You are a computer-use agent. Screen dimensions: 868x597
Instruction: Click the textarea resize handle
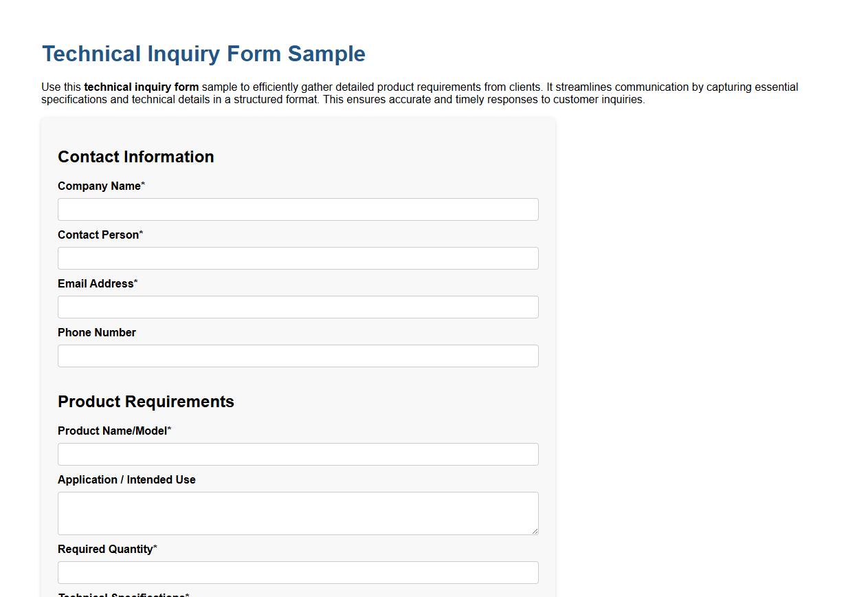(535, 530)
